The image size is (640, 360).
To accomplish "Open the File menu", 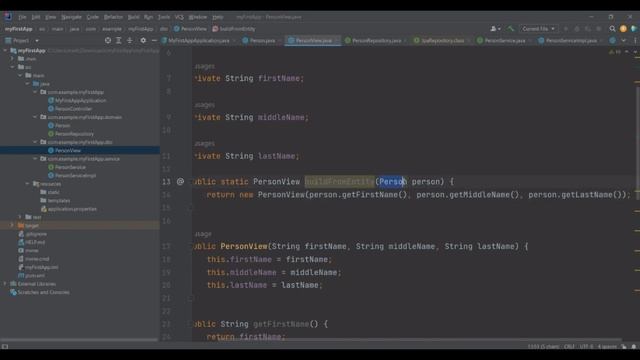I will (22, 17).
